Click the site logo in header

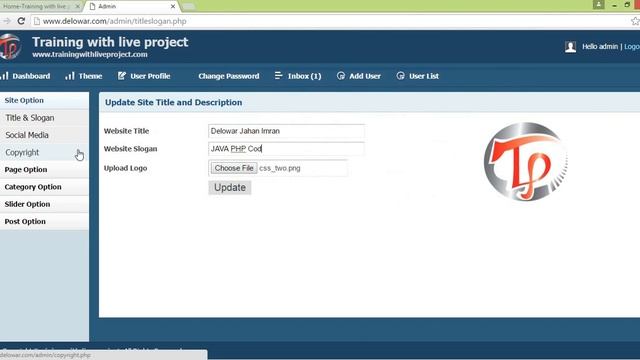pos(10,47)
